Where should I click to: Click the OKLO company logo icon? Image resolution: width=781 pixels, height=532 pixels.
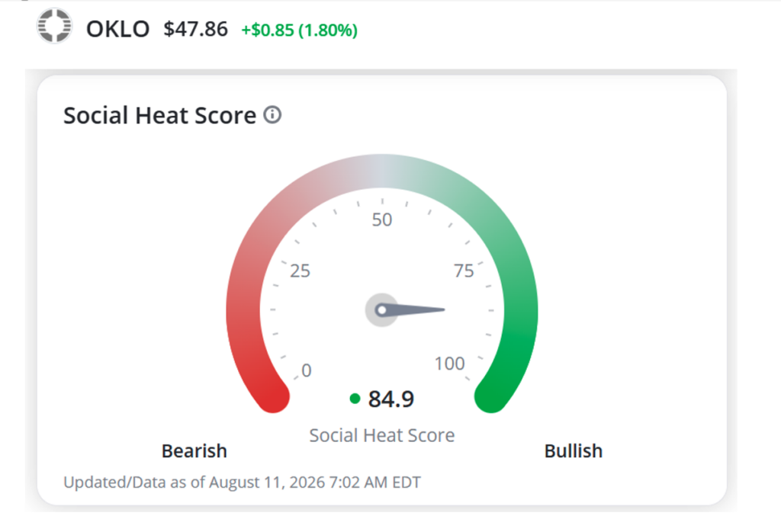(x=54, y=26)
